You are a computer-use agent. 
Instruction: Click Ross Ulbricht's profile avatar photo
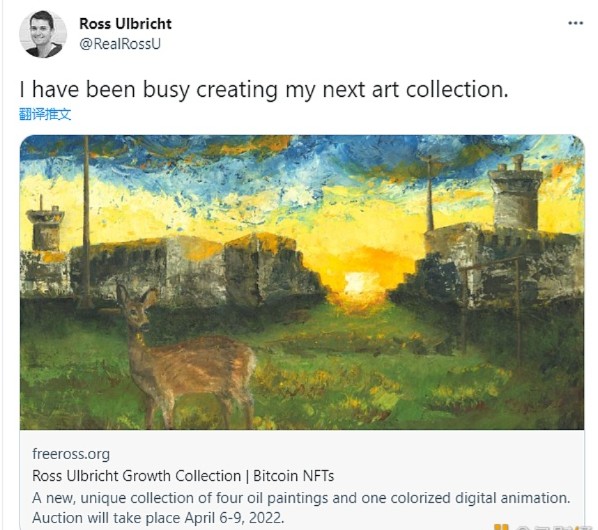[43, 34]
